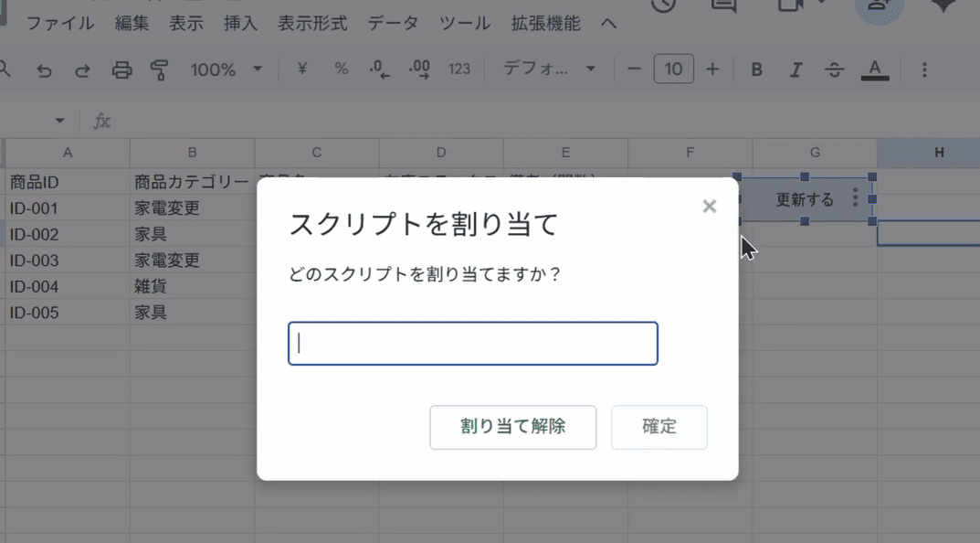Toggle strikethrough formatting
The image size is (980, 543).
pos(834,69)
